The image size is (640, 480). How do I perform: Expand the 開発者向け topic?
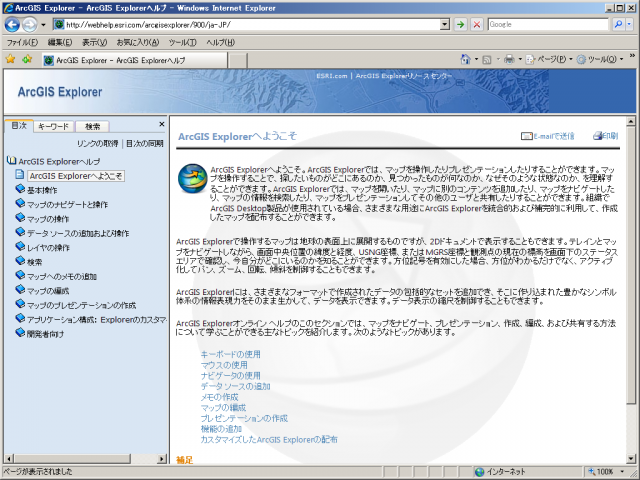coord(20,332)
